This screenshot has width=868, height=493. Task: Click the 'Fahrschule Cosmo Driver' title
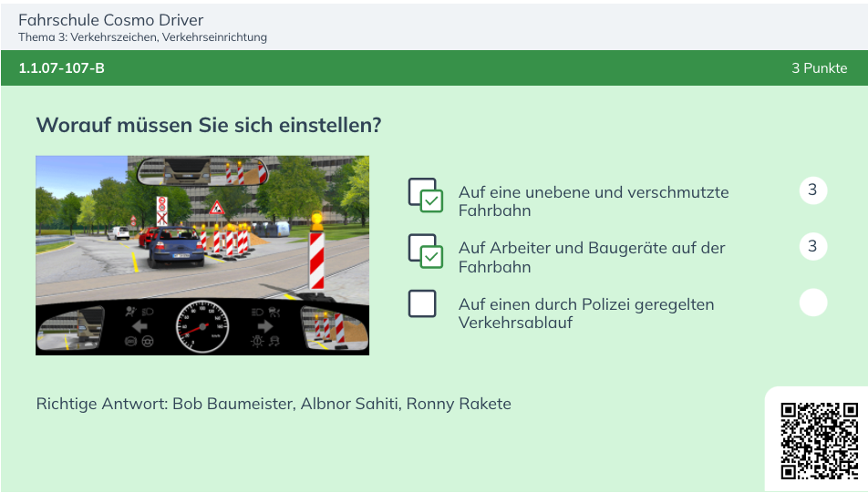point(110,20)
